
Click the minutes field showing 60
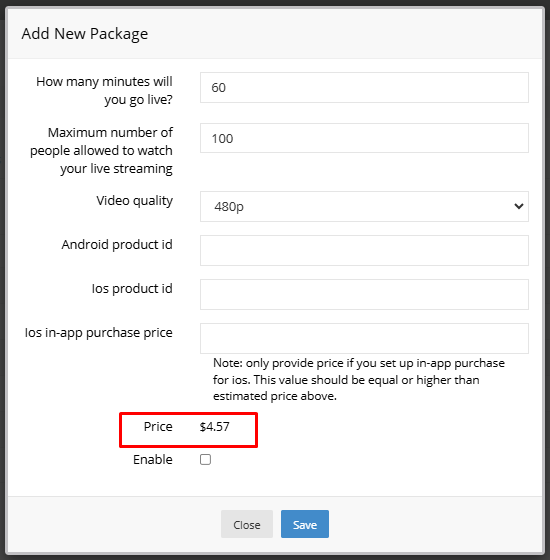click(x=364, y=88)
